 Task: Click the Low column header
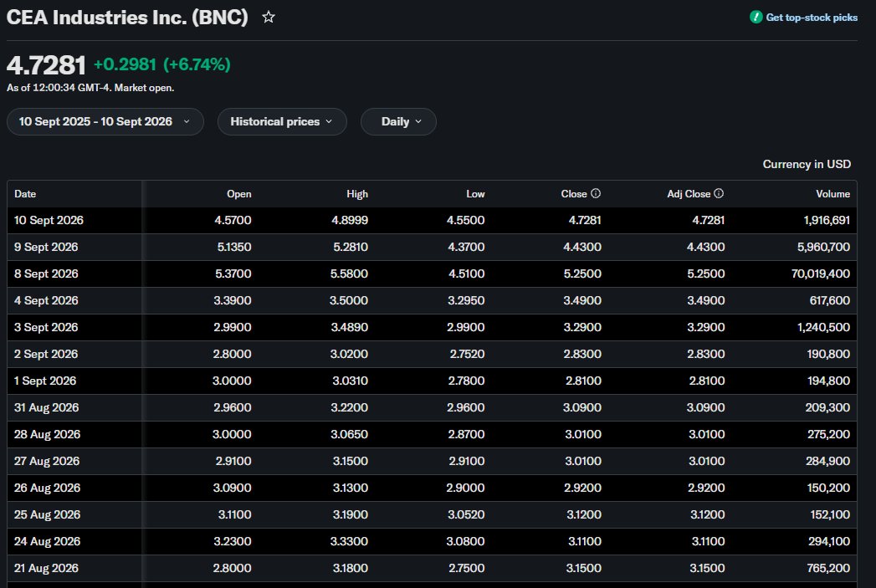[x=475, y=194]
